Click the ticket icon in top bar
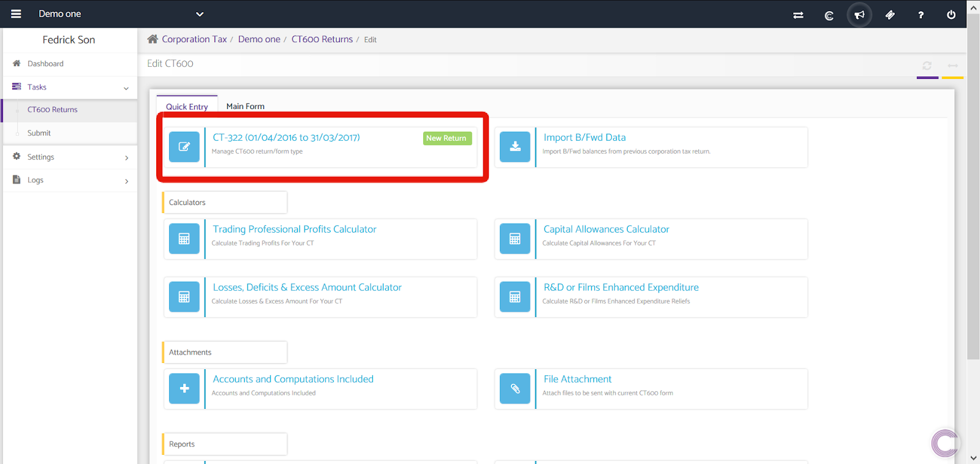Viewport: 980px width, 464px height. [890, 15]
